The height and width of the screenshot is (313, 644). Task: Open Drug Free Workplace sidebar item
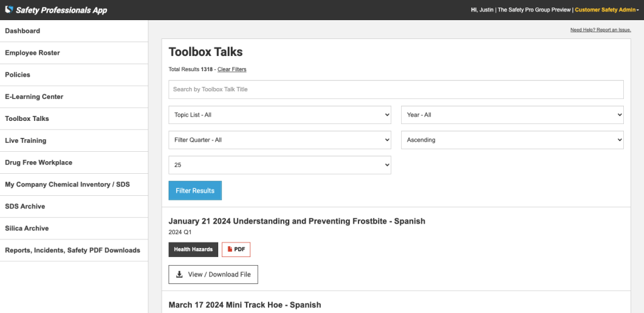click(74, 162)
